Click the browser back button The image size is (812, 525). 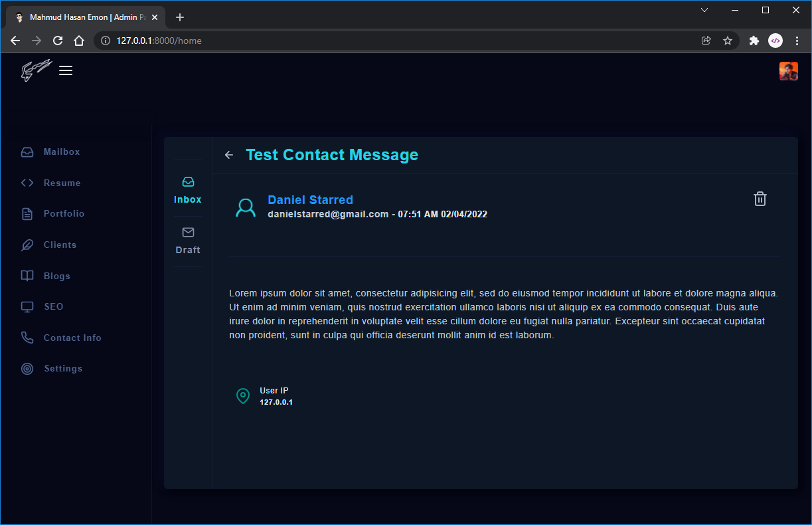point(15,41)
